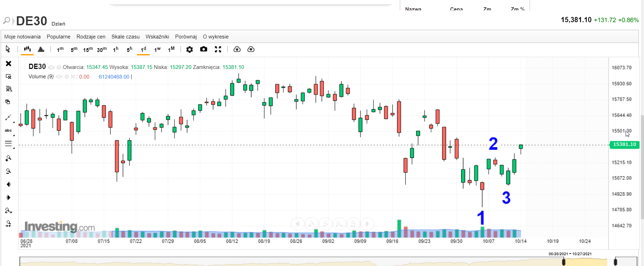
Task: Select the arrow cursor tool
Action: [x=8, y=49]
